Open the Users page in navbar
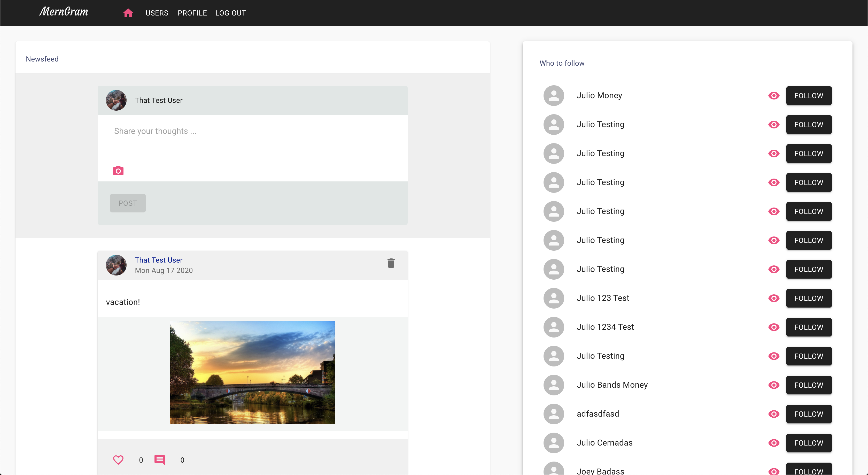 point(157,13)
